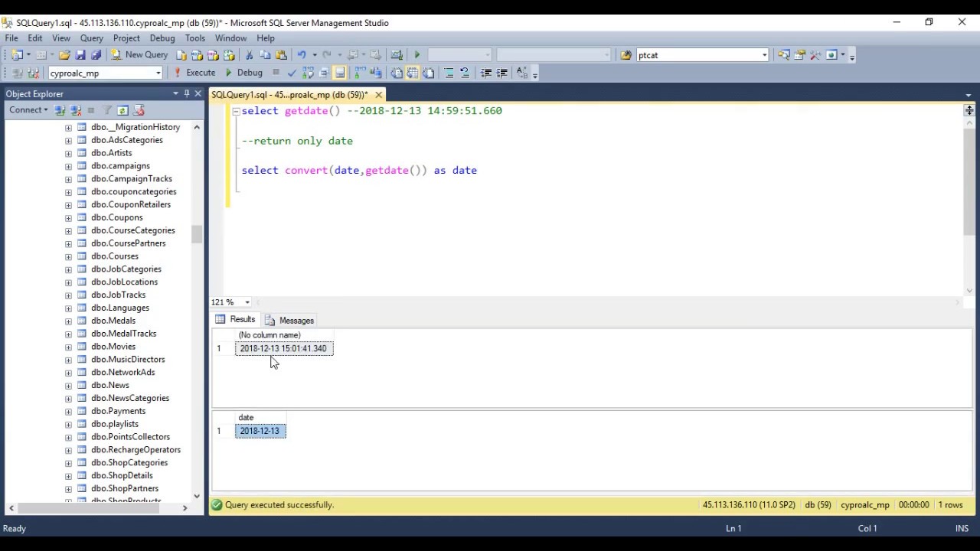Open the ptcat find combo dropdown
980x551 pixels.
(764, 55)
